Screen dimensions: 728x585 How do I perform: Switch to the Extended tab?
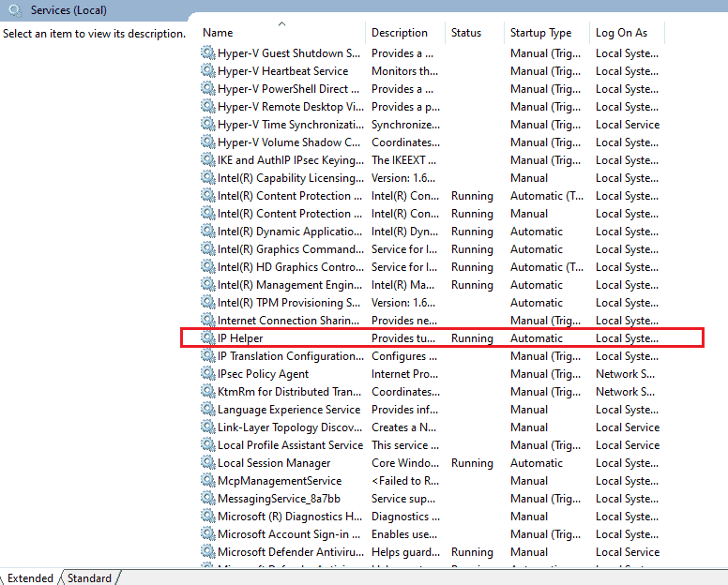(x=30, y=578)
